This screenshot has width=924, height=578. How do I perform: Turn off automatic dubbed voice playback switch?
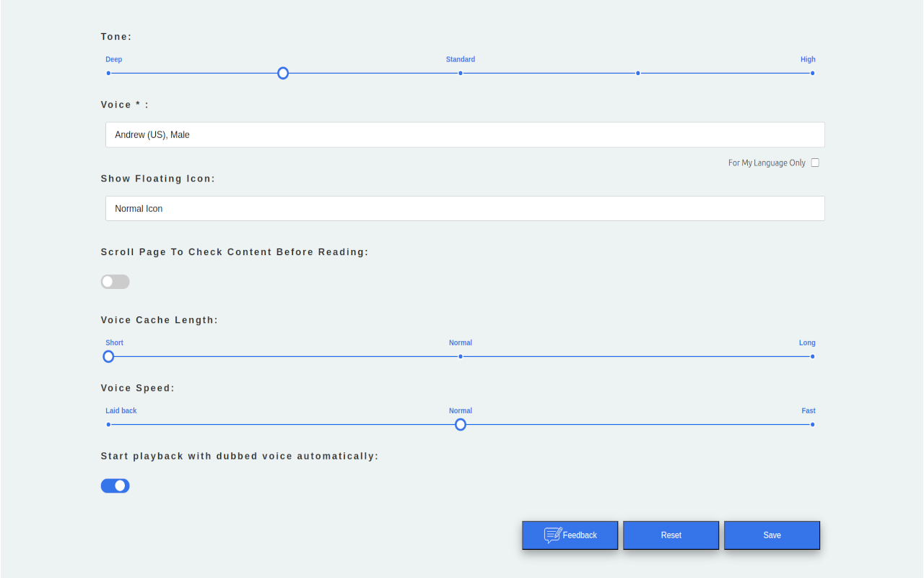click(115, 486)
